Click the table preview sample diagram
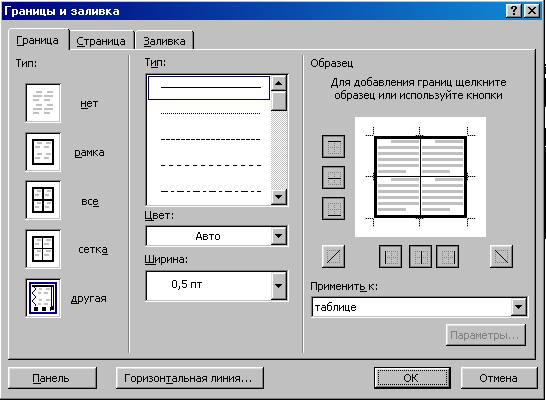The height and width of the screenshot is (400, 546). tap(420, 177)
